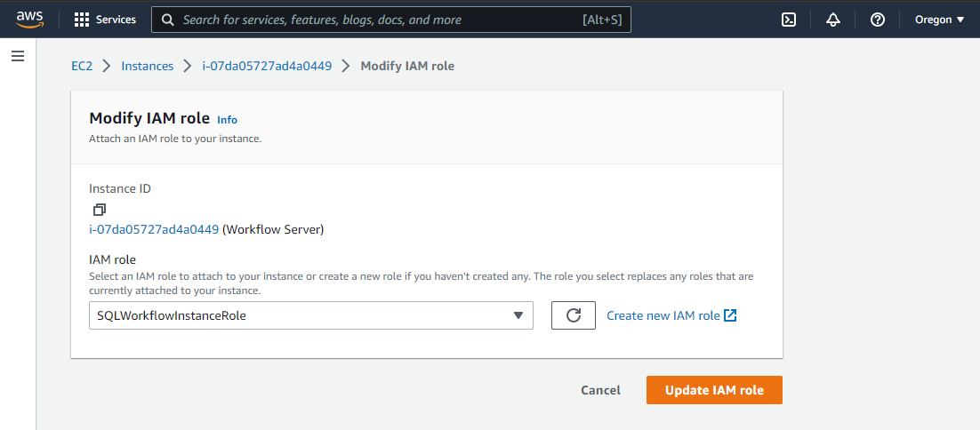Launch the CloudShell terminal icon
This screenshot has height=430, width=980.
[x=789, y=20]
